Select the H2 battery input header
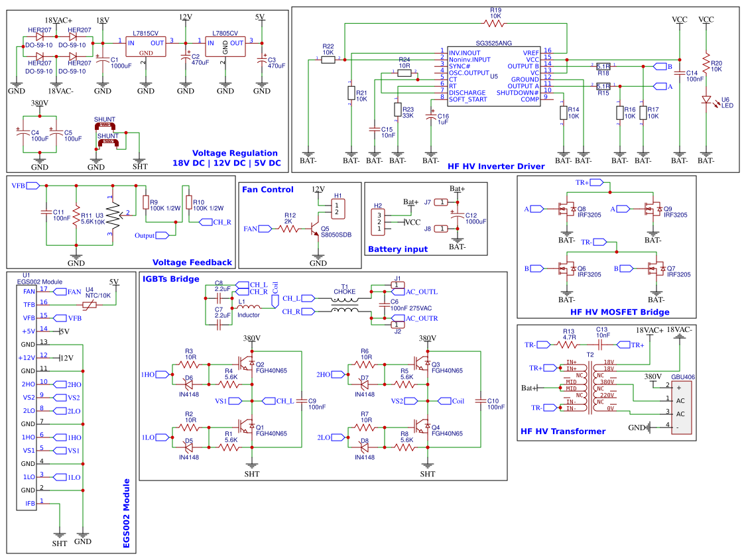 click(x=379, y=222)
